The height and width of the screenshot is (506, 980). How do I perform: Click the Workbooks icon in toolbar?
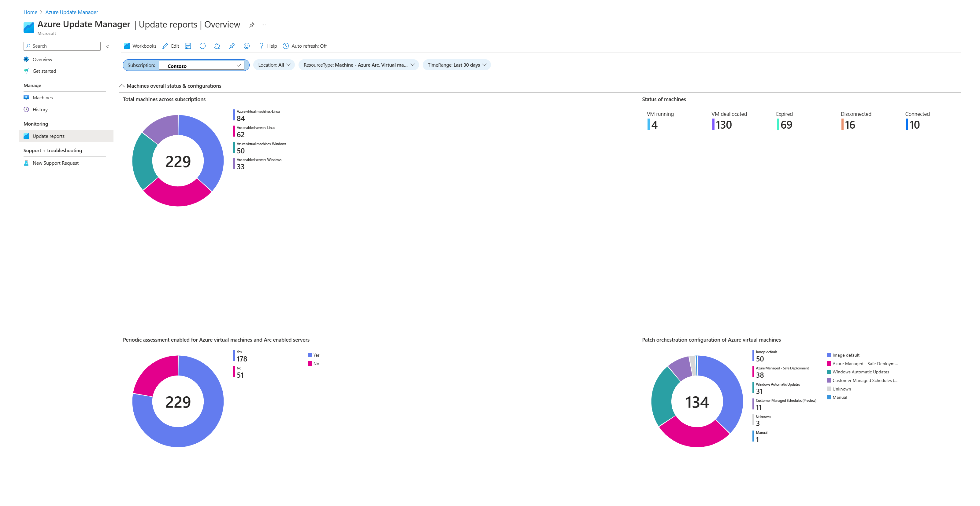click(127, 46)
